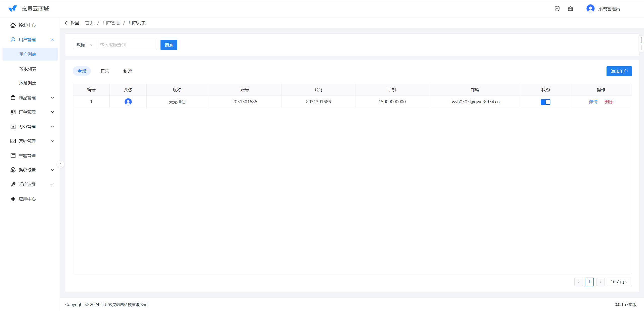Click the 添加用户 button
The width and height of the screenshot is (644, 311).
click(x=619, y=71)
